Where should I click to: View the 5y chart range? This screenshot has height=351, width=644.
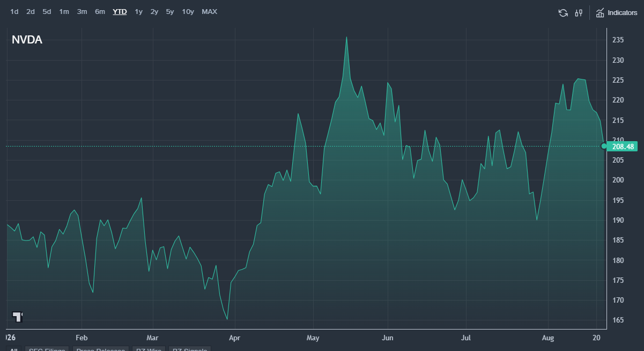coord(170,12)
